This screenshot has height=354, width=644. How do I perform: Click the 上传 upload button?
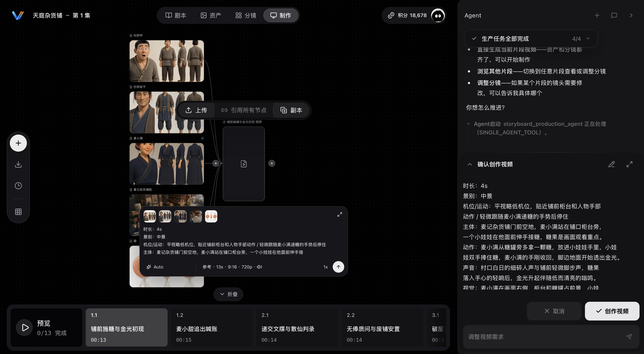pyautogui.click(x=196, y=110)
